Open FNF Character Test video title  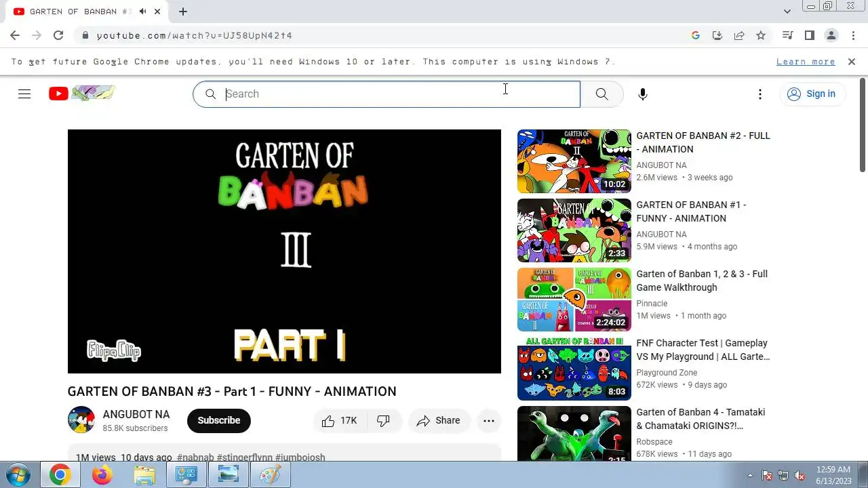[703, 350]
